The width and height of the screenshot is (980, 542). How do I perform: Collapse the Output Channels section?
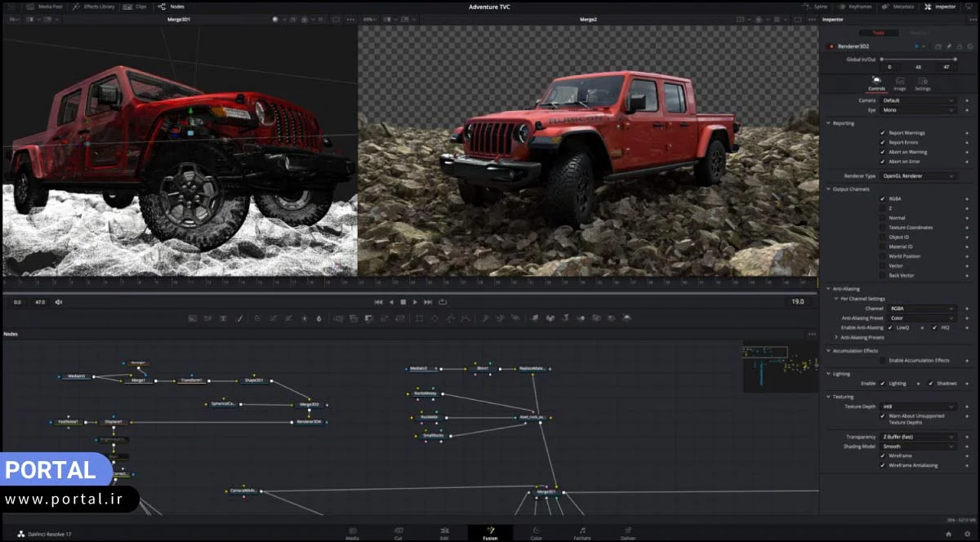[828, 188]
